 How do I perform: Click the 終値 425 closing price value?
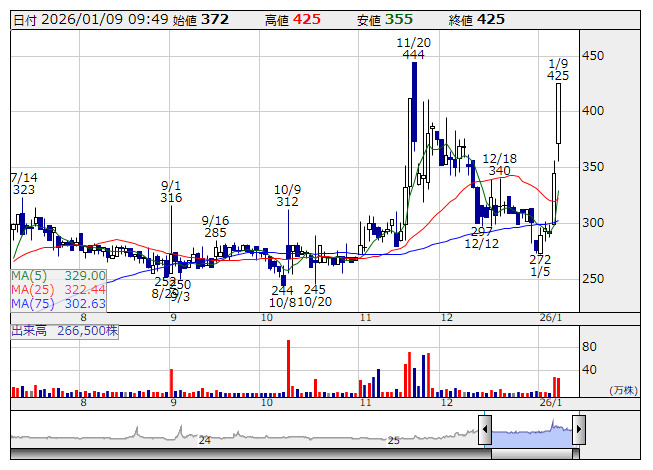476,20
